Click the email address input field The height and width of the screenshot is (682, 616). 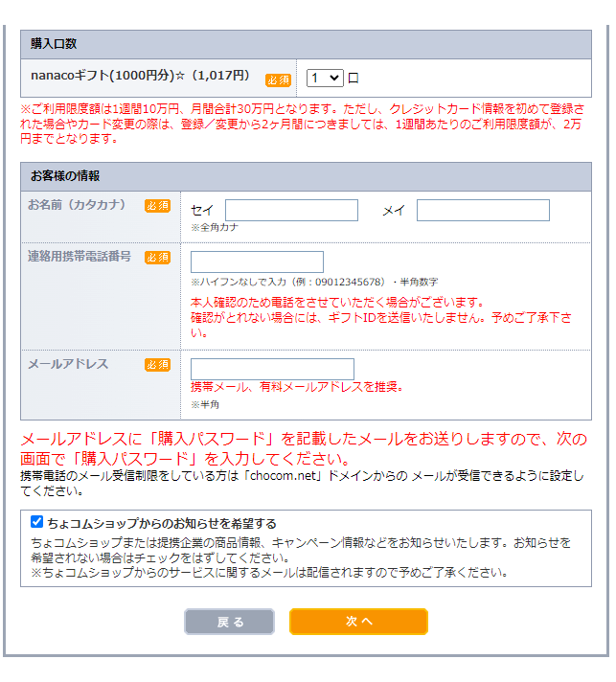(x=272, y=370)
